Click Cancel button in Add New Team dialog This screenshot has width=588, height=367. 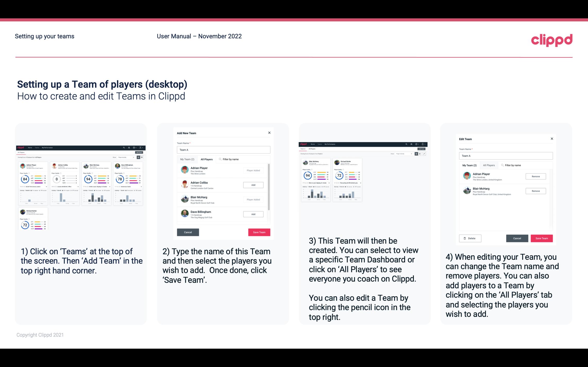tap(188, 232)
